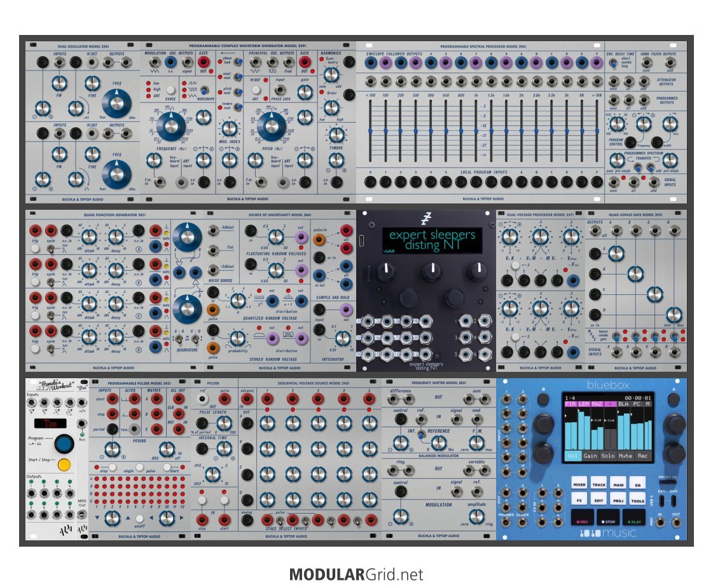Screen dimensions: 713x588
Task: Select the Solo tab on bluebox screen
Action: click(x=607, y=455)
